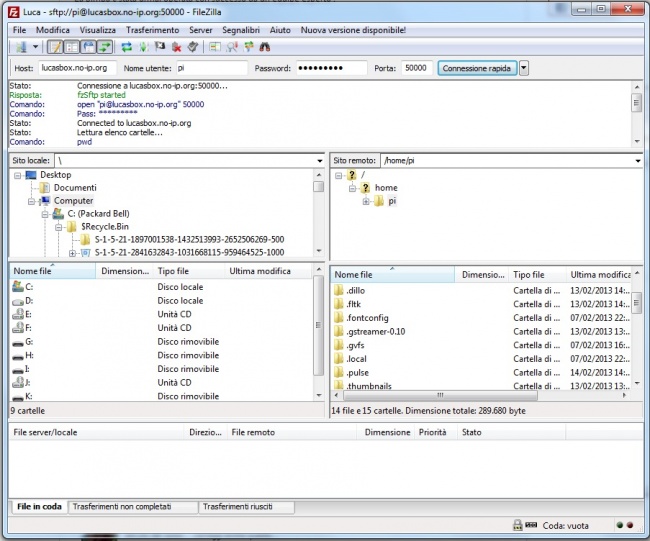Click the padlock encryption status icon
Screen dimensions: 650x541
click(517, 525)
